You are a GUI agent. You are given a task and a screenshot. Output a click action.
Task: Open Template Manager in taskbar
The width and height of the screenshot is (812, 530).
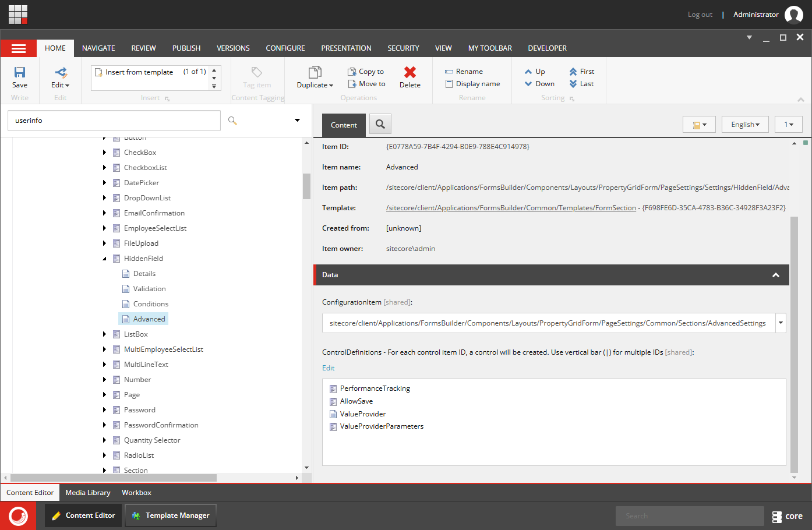171,515
